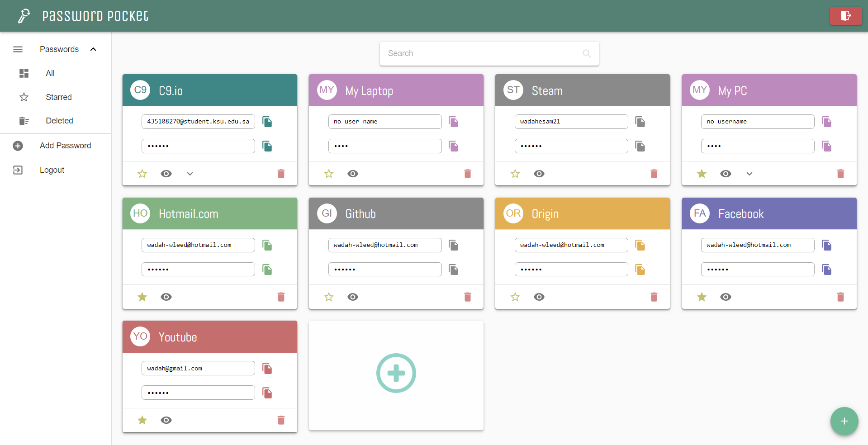Click the large plus card to add

[396, 373]
